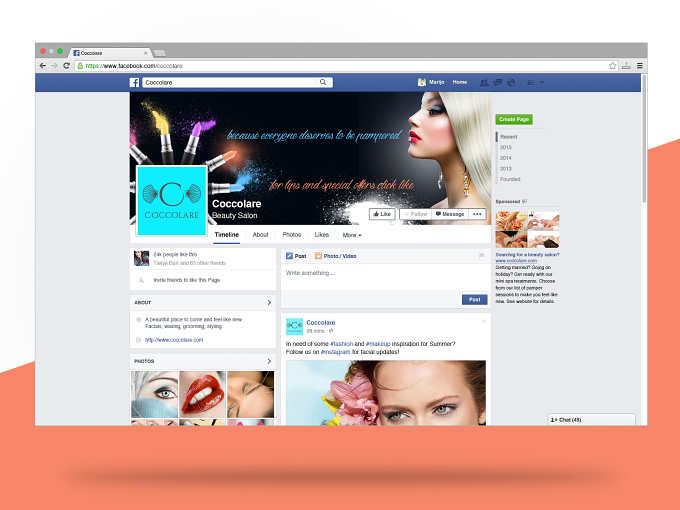Select the Coccolare browser tab

pos(111,53)
